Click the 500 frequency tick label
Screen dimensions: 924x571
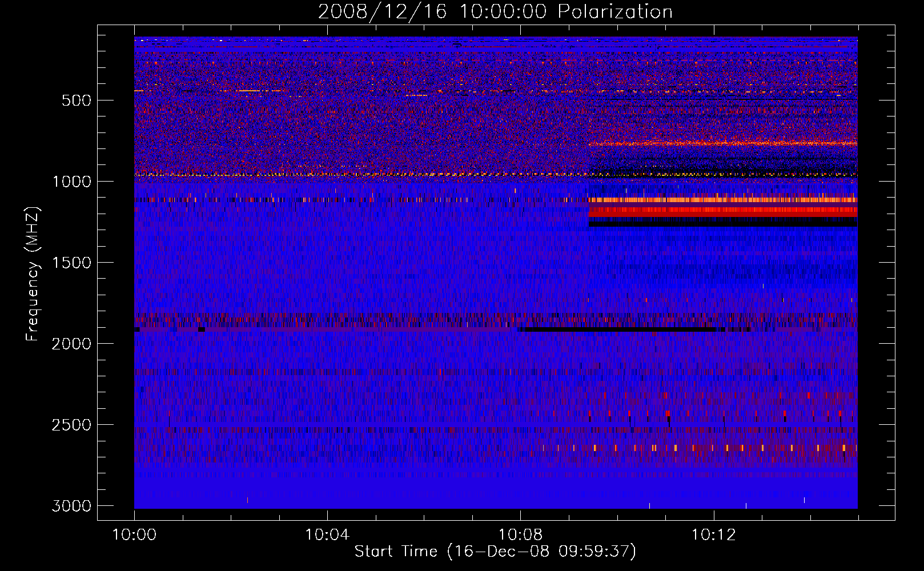77,100
